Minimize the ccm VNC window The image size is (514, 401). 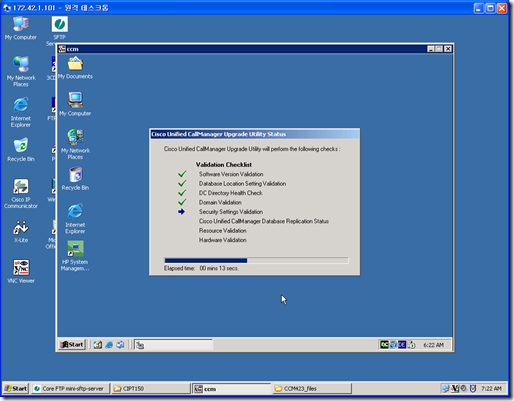431,49
